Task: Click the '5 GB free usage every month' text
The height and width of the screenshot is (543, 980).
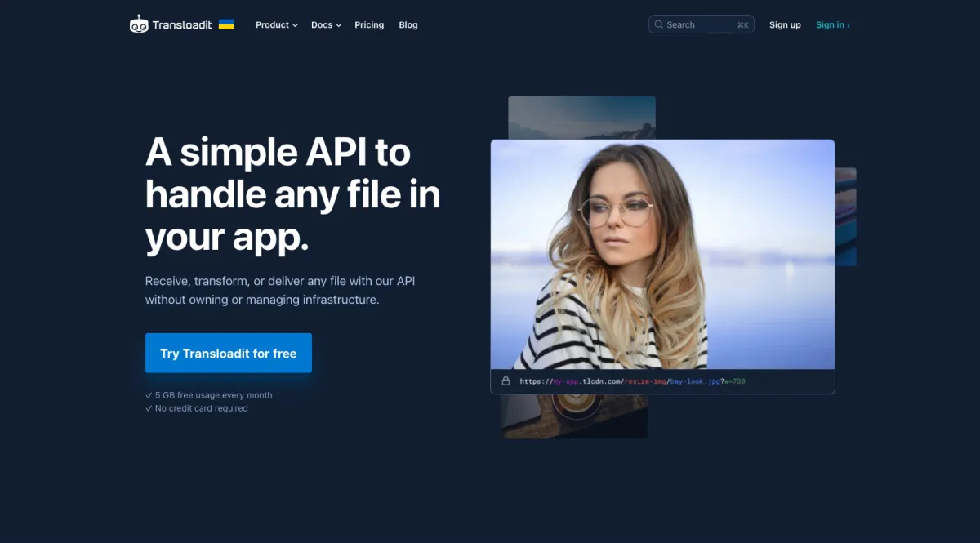Action: tap(214, 395)
